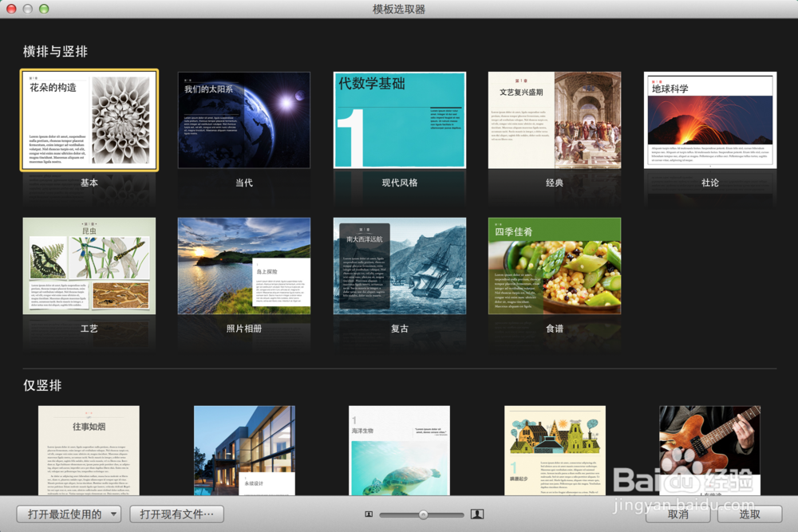
Task: Choose the 现代风格 template
Action: (399, 120)
